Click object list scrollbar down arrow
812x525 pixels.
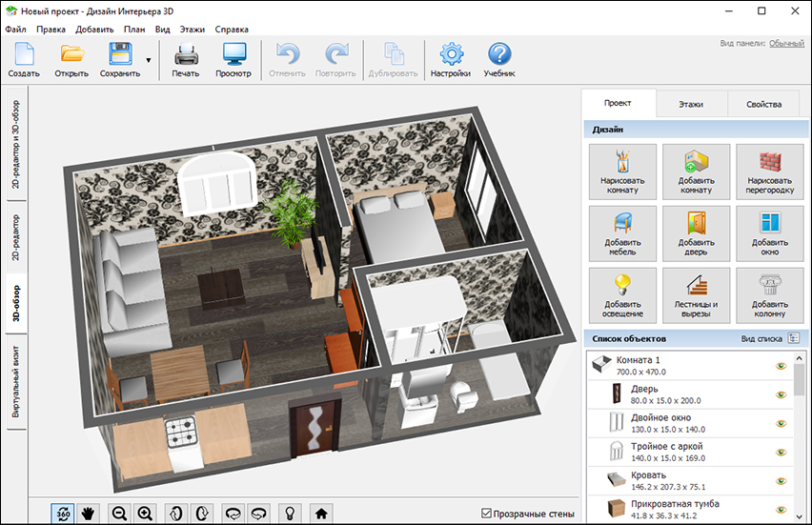pyautogui.click(x=799, y=516)
